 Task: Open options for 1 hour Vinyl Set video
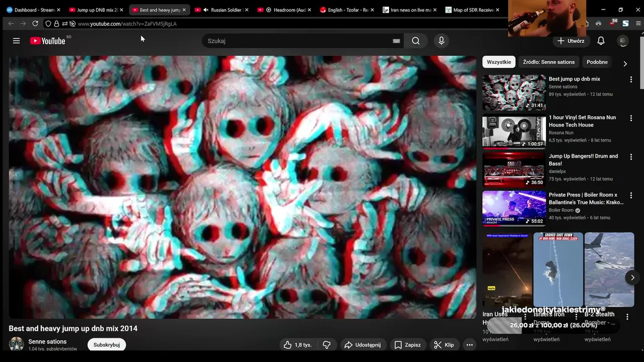pos(631,118)
